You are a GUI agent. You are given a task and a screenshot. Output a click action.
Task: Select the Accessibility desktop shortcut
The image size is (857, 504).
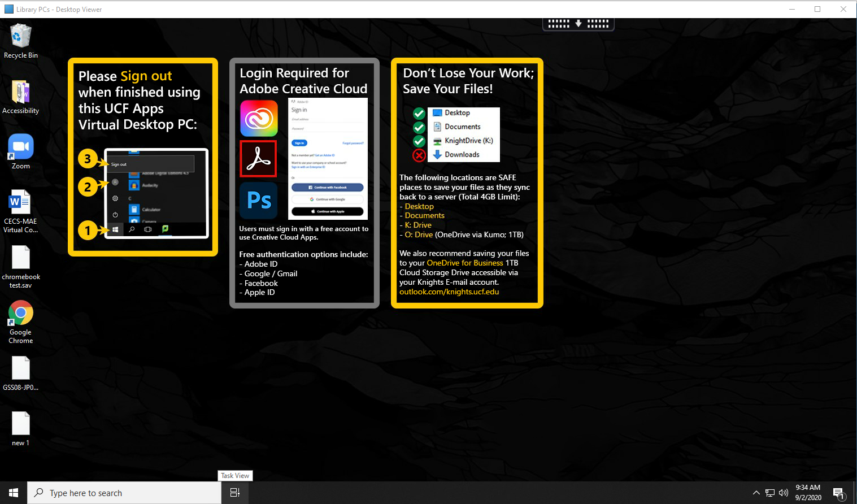[21, 97]
